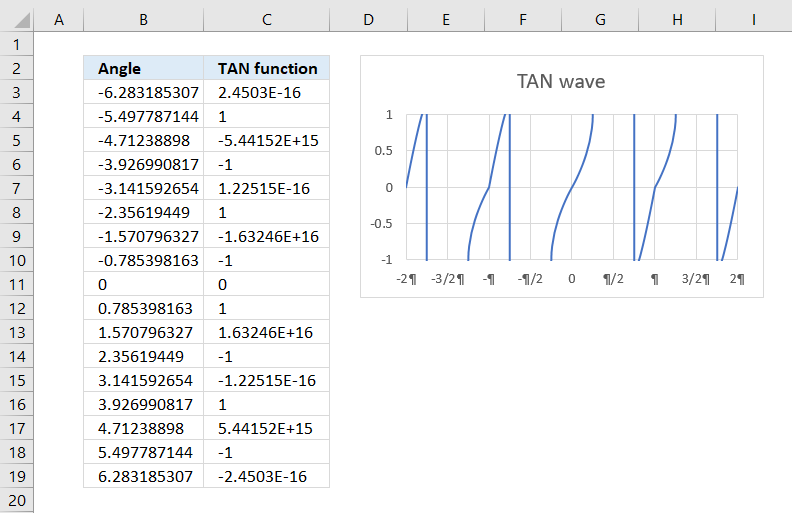The height and width of the screenshot is (513, 792).
Task: Select cell with -0.785398163
Action: click(143, 261)
